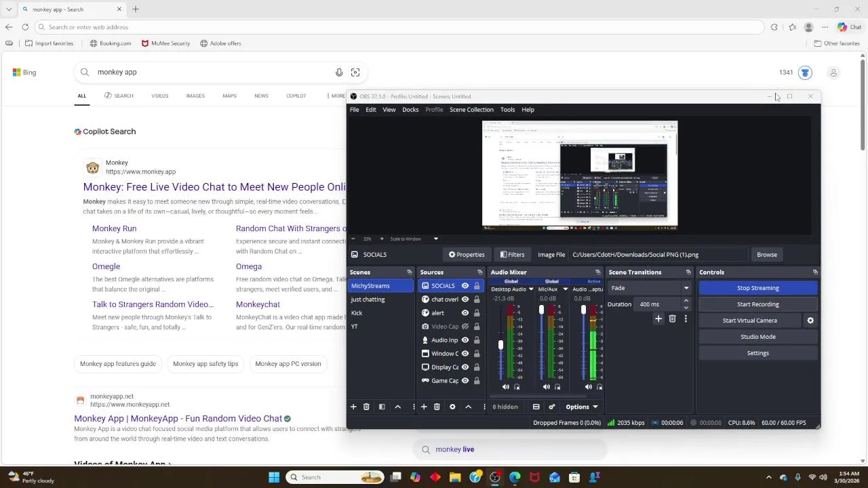Open advanced audio properties gears icon
Screen dimensions: 868x488
552,407
